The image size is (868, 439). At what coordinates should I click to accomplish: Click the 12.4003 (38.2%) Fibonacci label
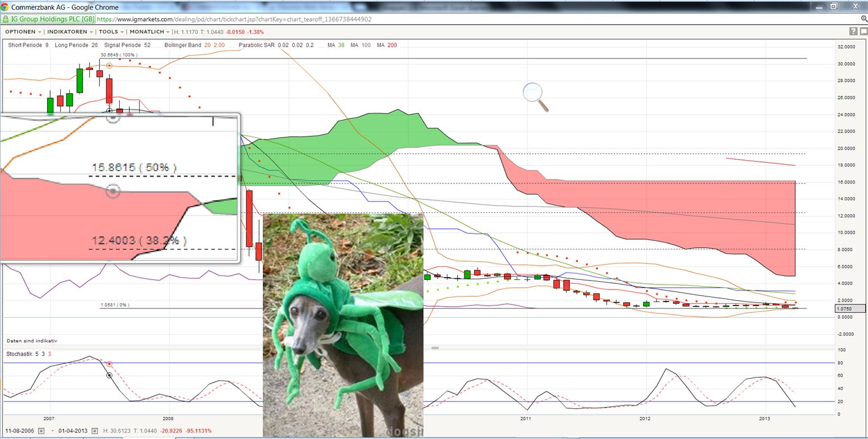[139, 240]
